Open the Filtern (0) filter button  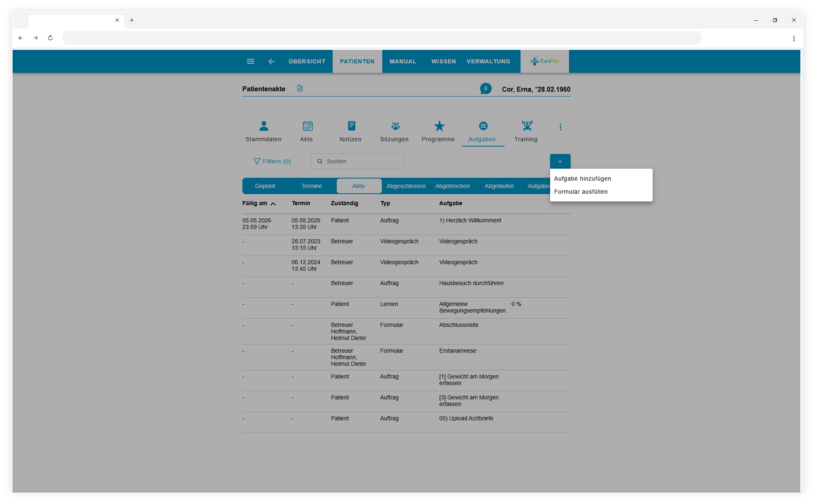pyautogui.click(x=272, y=161)
